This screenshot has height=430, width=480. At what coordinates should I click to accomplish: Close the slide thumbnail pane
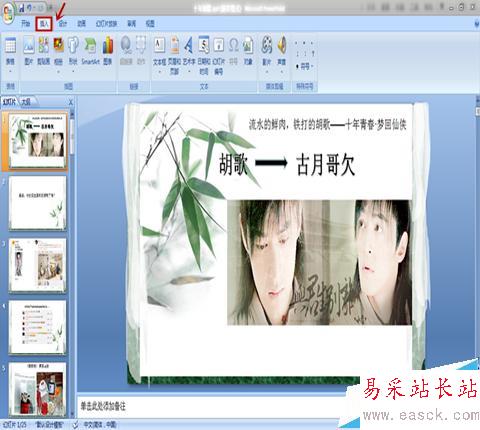tap(70, 102)
